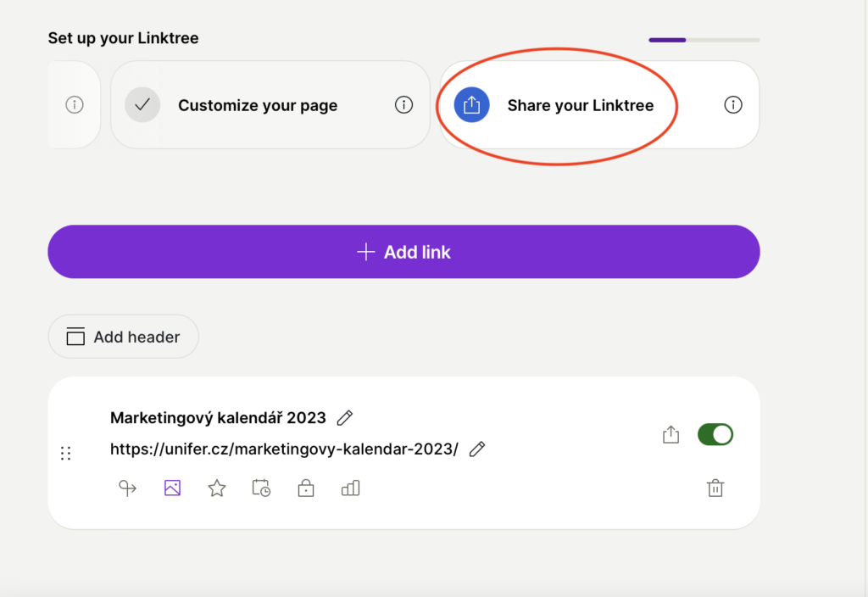The image size is (868, 597).
Task: Open the thumbnail image icon
Action: tap(173, 488)
